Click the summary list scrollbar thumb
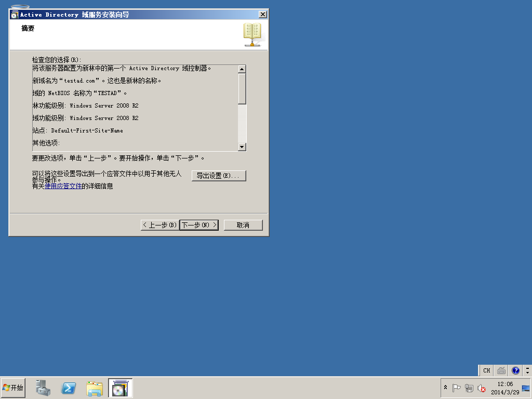 tap(242, 88)
